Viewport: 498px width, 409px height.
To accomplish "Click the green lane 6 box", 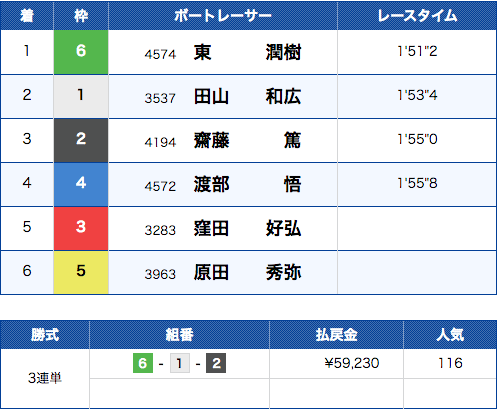I will [81, 52].
